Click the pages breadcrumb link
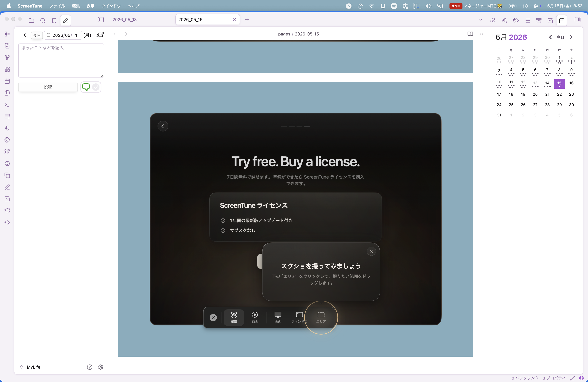The image size is (588, 382). pyautogui.click(x=284, y=34)
